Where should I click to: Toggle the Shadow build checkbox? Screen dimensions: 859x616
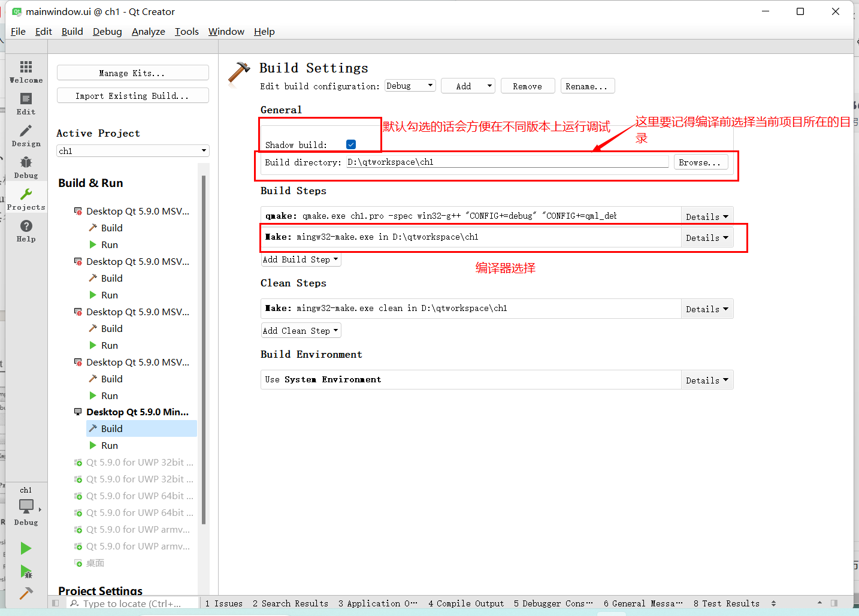click(x=351, y=144)
